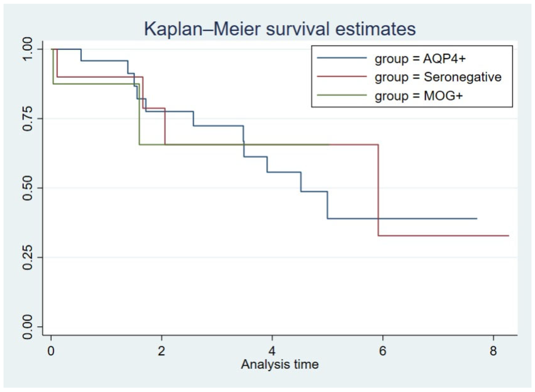Select the 0.25 y-axis tick label
This screenshot has height=392, width=535.
pyautogui.click(x=28, y=257)
